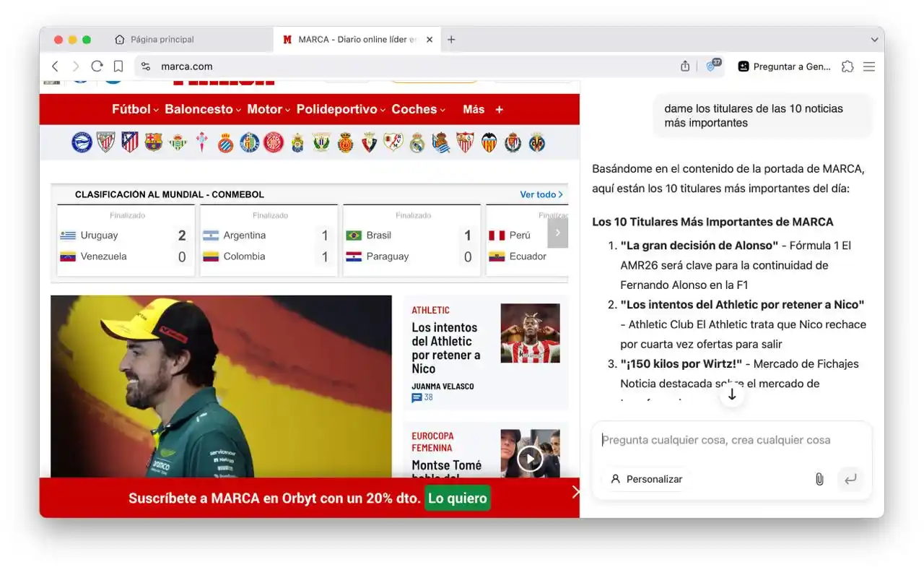The width and height of the screenshot is (924, 570).
Task: Click the Lo quiero subscribe button
Action: pyautogui.click(x=458, y=498)
